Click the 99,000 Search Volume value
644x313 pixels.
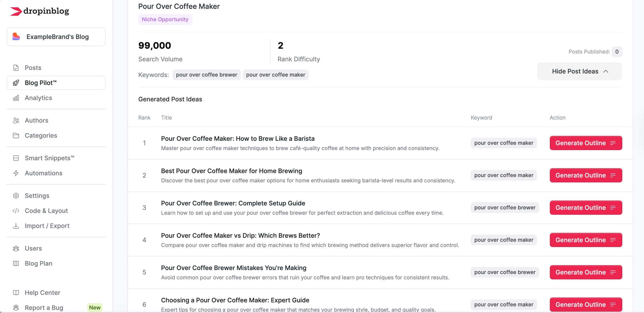155,46
